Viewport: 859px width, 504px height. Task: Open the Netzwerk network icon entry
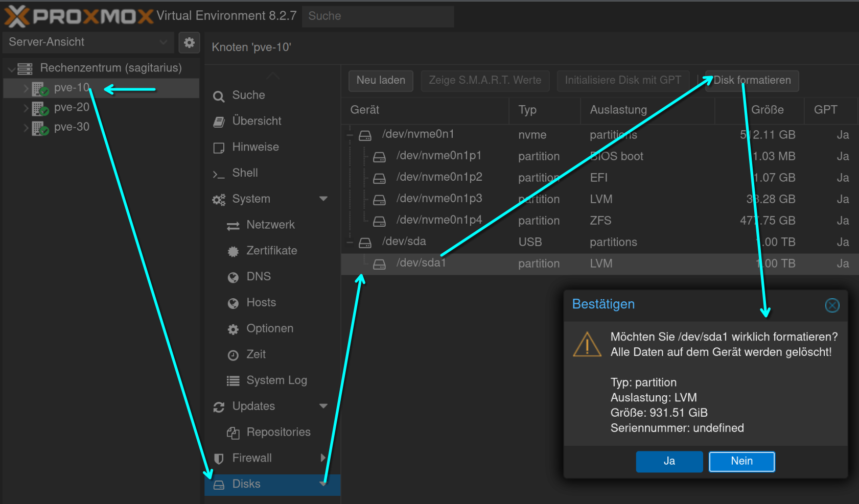click(x=233, y=226)
